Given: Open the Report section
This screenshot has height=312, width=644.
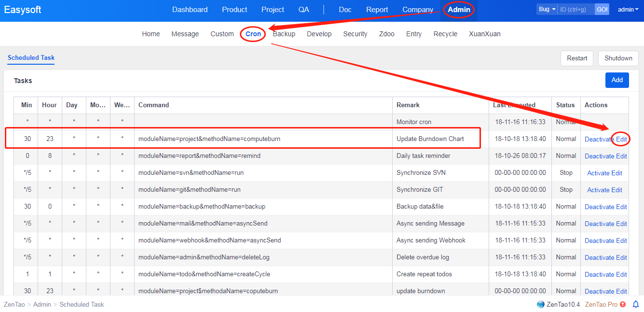Looking at the screenshot, I should [377, 10].
